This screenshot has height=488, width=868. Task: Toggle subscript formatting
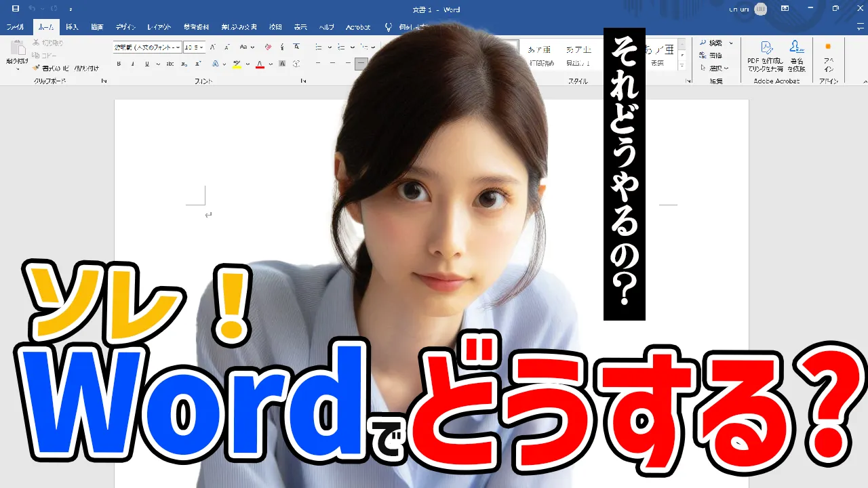click(x=184, y=64)
